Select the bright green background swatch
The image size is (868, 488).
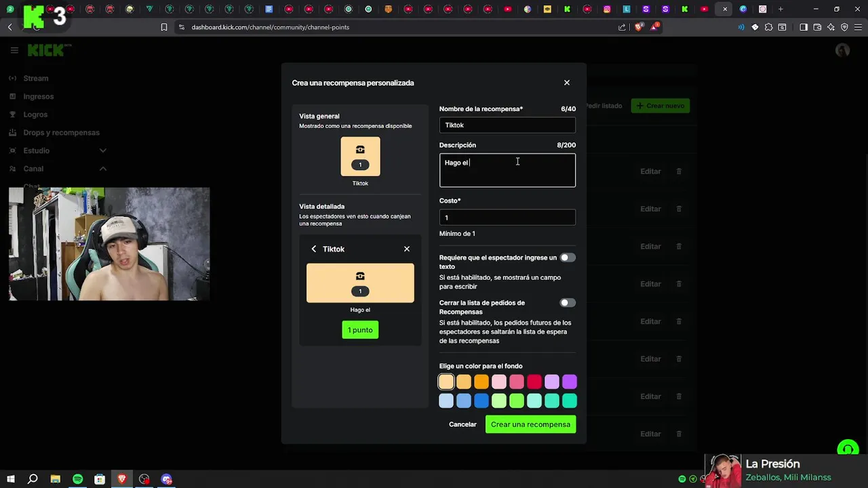tap(517, 401)
